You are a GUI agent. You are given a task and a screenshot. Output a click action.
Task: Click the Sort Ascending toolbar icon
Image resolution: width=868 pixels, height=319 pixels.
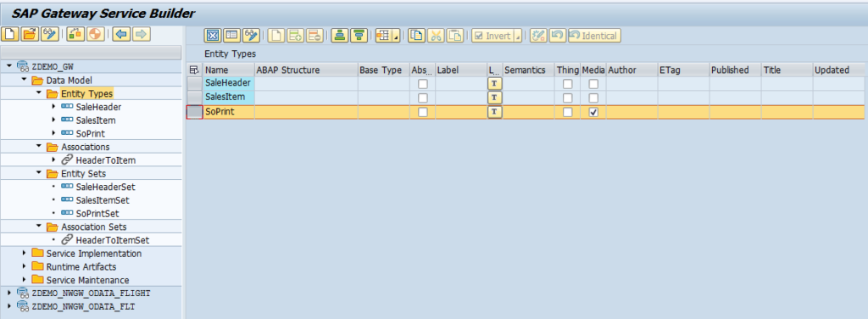tap(340, 36)
